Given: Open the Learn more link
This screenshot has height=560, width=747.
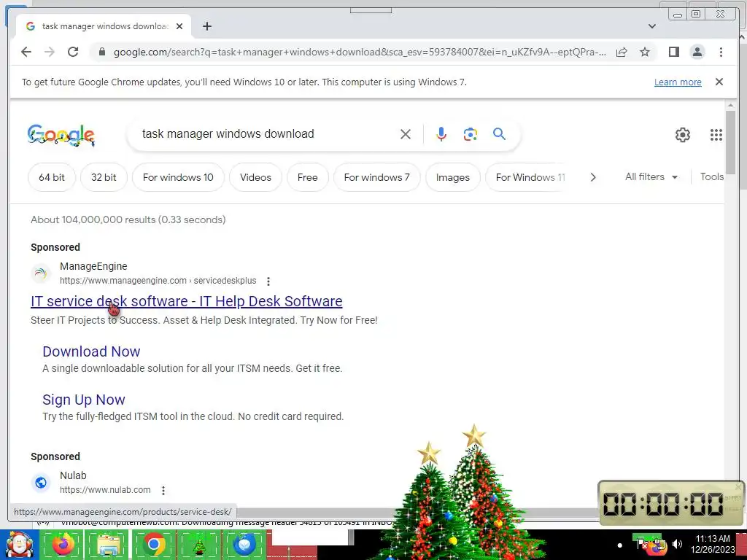Looking at the screenshot, I should pos(678,82).
